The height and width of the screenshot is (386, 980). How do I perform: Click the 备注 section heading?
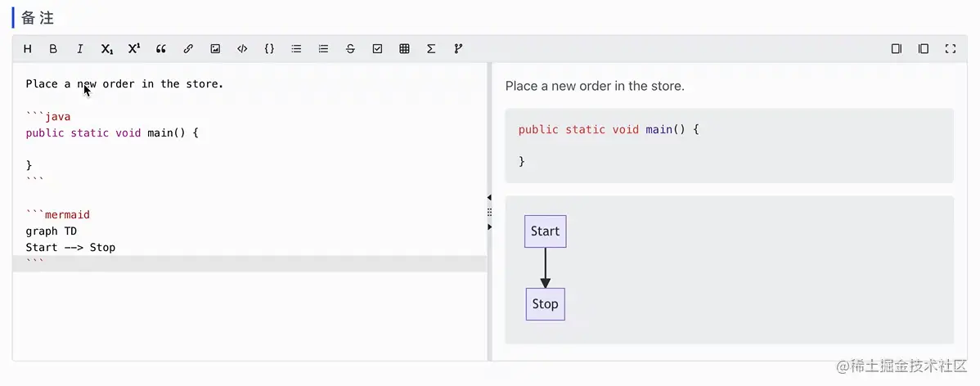point(38,17)
